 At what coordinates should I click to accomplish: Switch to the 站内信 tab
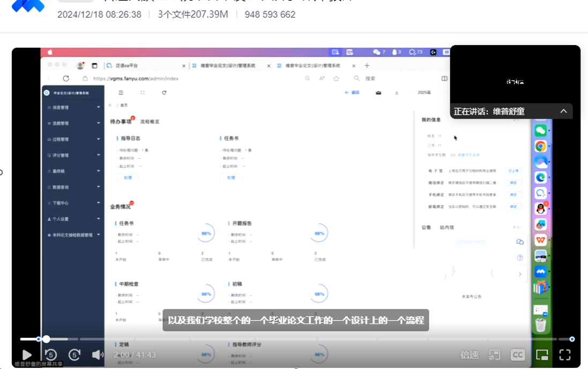[x=446, y=227]
